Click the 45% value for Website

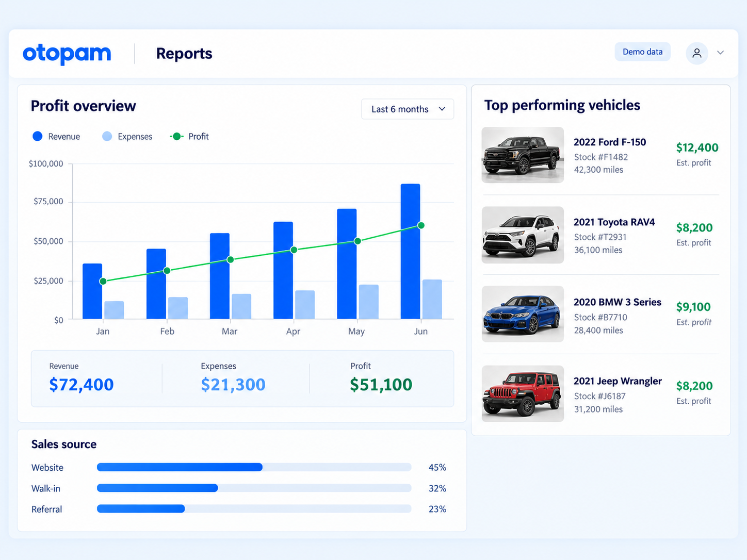[x=437, y=468]
